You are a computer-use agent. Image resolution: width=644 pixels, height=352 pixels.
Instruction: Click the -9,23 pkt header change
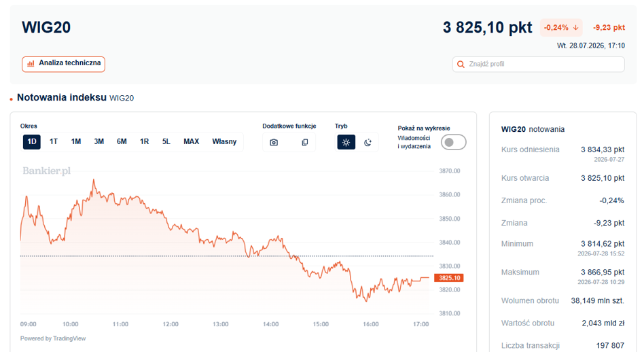coord(609,27)
